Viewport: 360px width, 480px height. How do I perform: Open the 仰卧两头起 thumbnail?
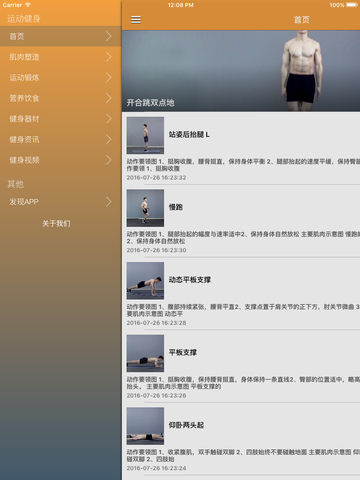pos(145,426)
